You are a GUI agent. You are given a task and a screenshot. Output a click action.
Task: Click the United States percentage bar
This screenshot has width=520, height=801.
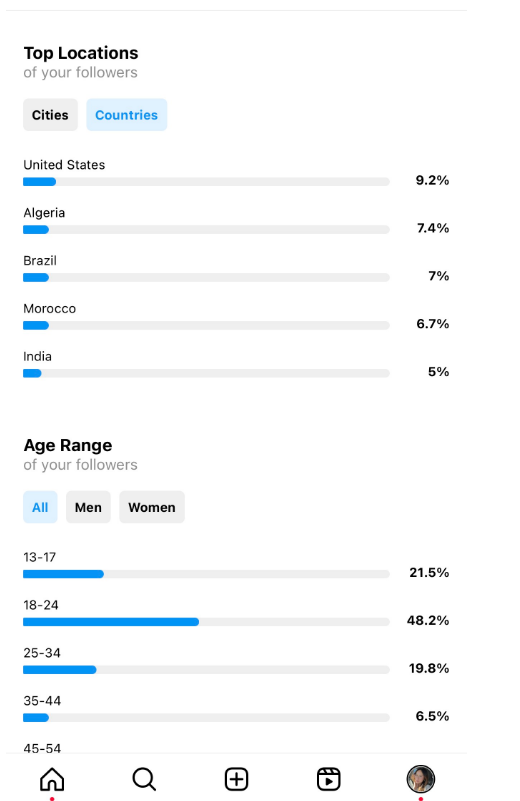click(206, 182)
